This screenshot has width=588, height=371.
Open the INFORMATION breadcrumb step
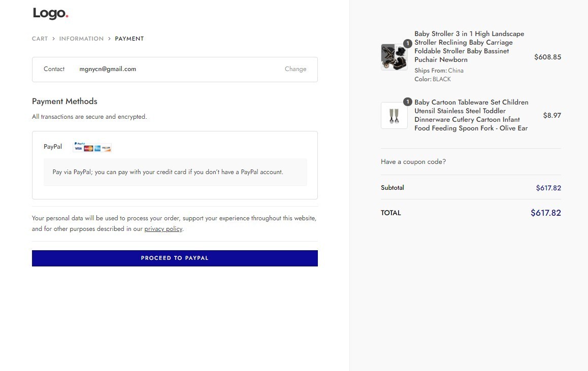81,39
